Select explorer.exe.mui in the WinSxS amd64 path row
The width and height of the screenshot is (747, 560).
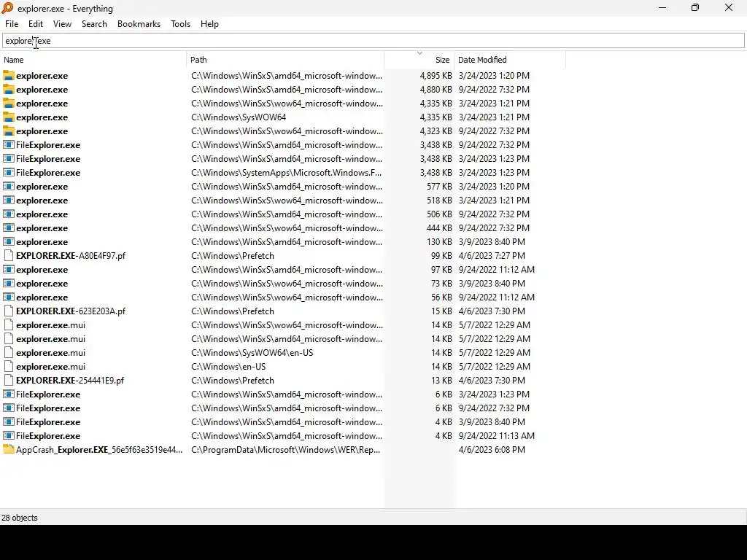coord(50,338)
